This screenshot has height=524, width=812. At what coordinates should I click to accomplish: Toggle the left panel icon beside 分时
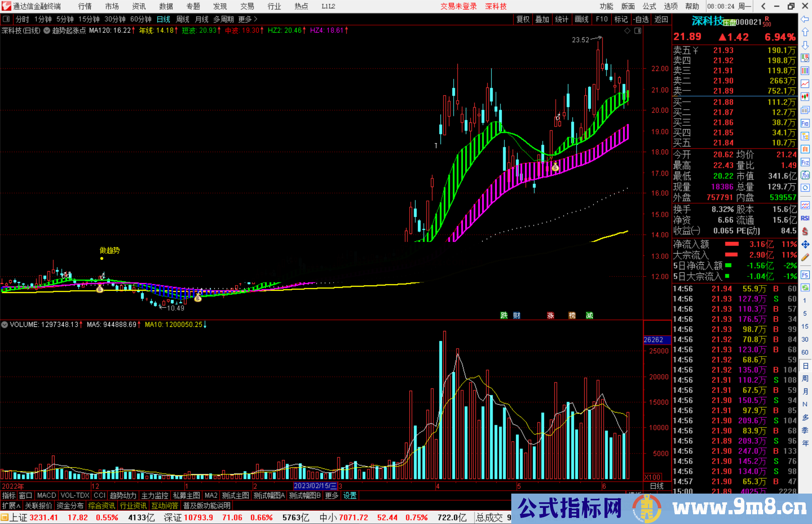click(6, 19)
